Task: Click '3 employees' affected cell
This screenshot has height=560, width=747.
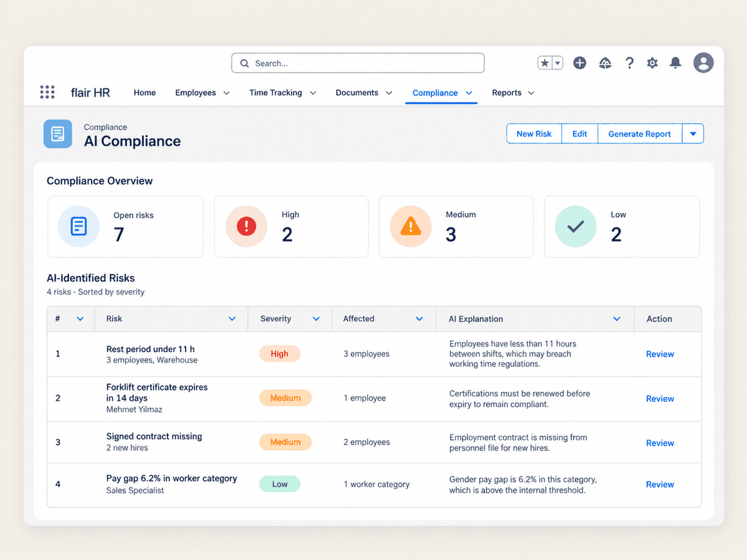Action: [366, 353]
